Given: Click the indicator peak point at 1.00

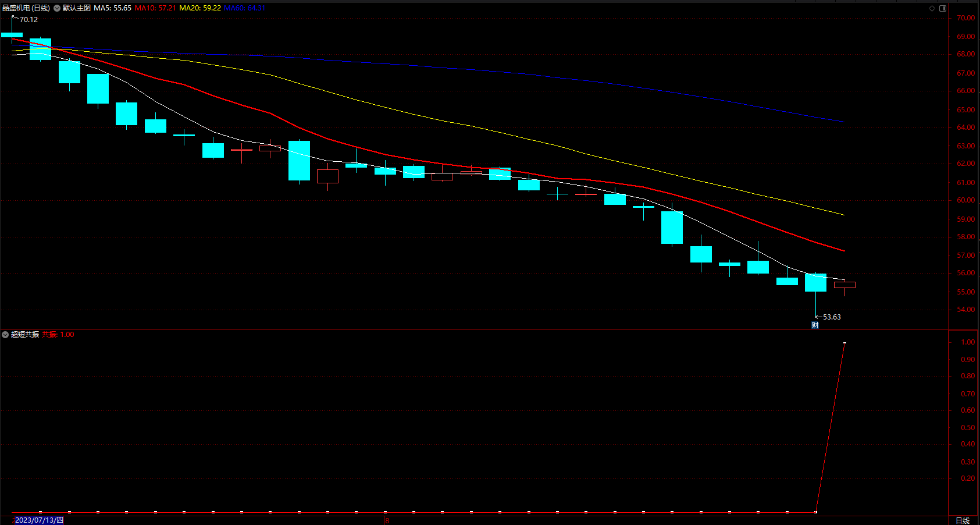Looking at the screenshot, I should (844, 343).
